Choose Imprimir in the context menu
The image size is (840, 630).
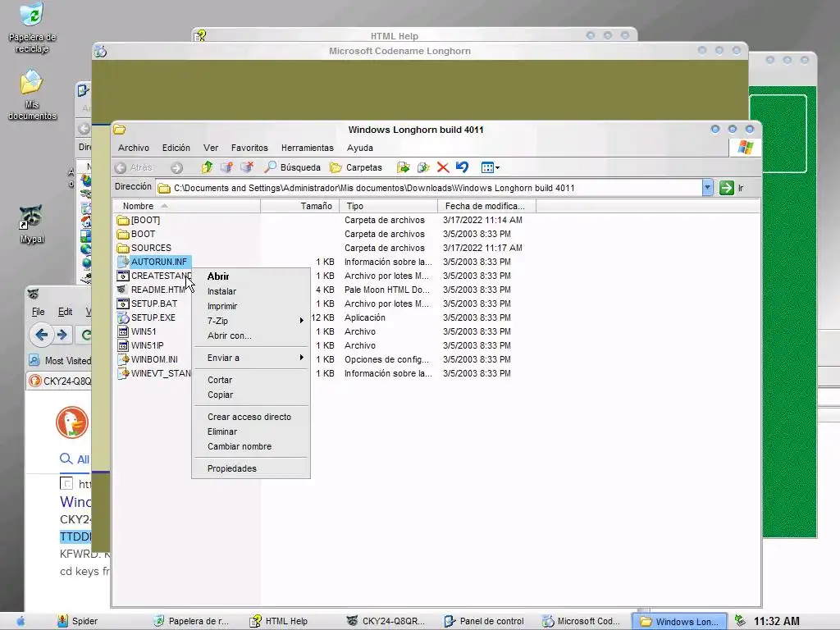tap(251, 307)
